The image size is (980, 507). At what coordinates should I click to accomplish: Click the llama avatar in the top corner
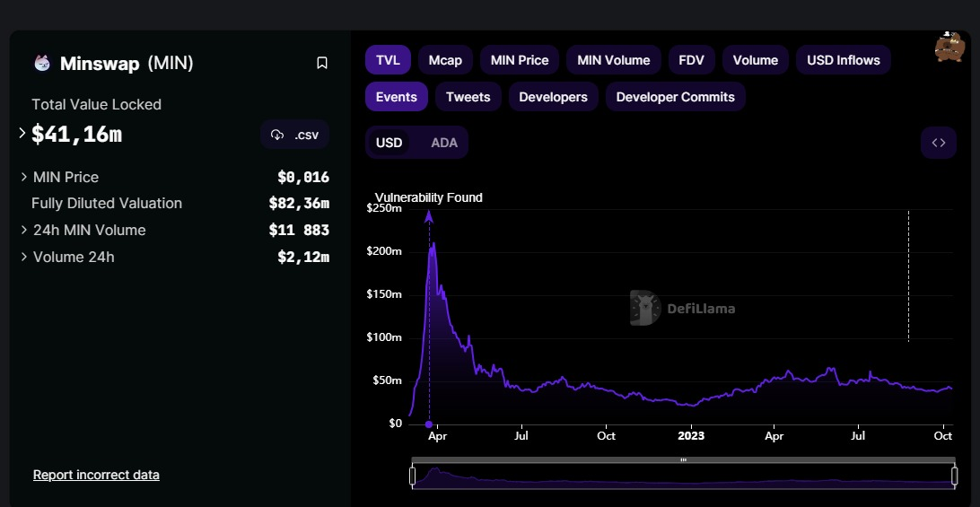click(949, 47)
